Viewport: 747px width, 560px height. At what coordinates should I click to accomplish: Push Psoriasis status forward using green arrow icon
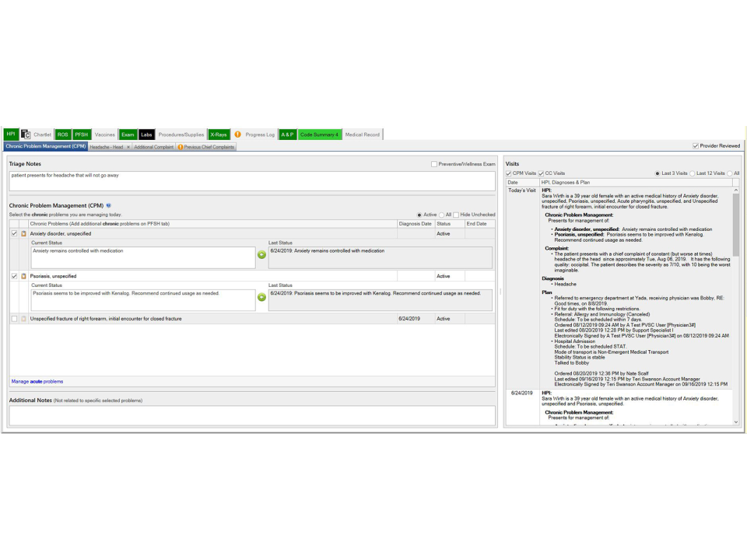tap(261, 298)
